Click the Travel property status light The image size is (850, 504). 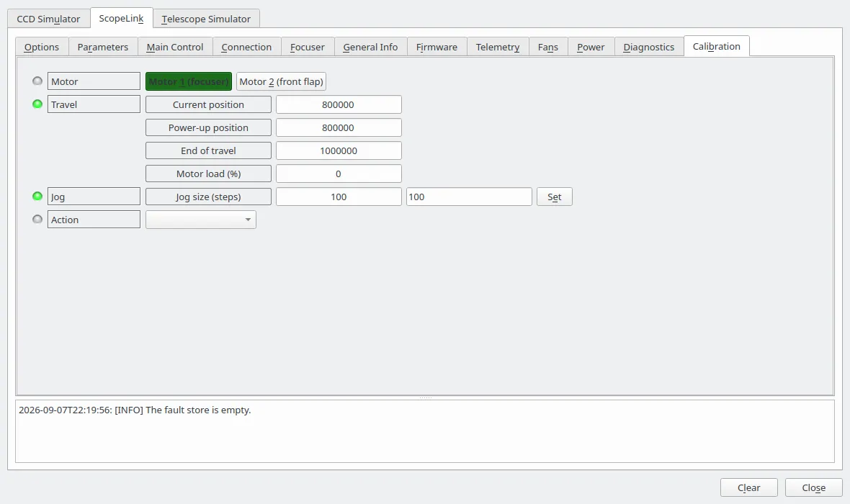(37, 104)
